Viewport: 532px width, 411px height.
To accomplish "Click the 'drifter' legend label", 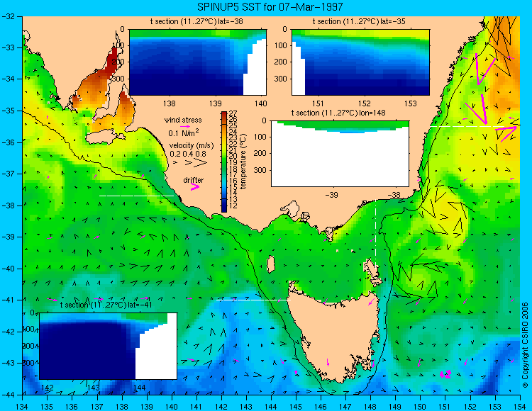I will pyautogui.click(x=194, y=180).
